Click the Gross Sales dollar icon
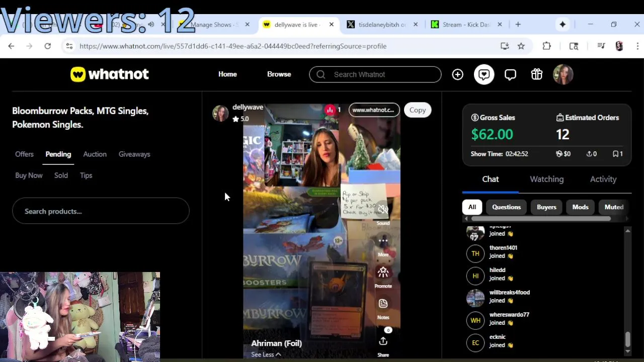Image resolution: width=644 pixels, height=362 pixels. (x=474, y=118)
